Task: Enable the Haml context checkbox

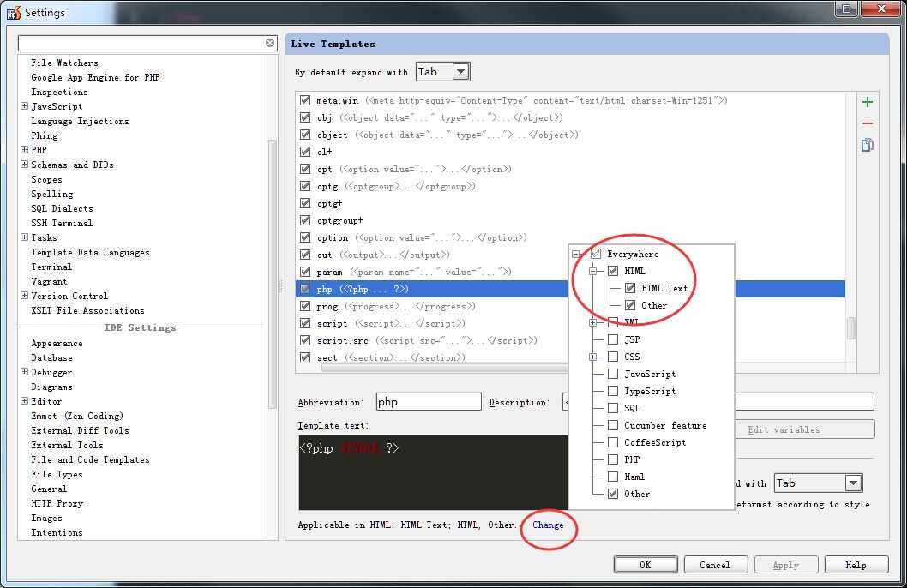Action: [x=613, y=477]
